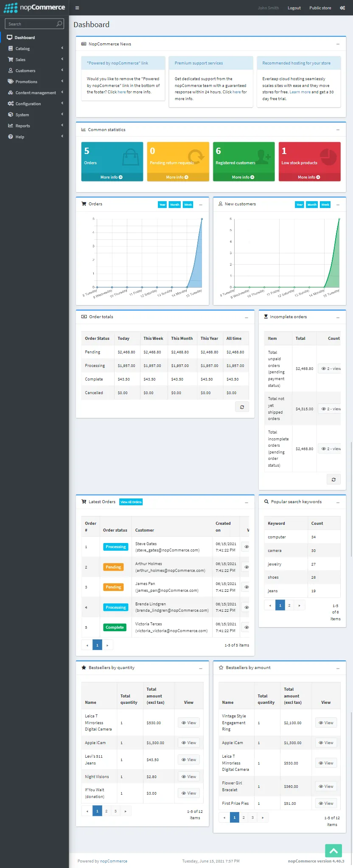This screenshot has width=353, height=868.
Task: Toggle the sidebar hamburger menu
Action: coord(77,8)
